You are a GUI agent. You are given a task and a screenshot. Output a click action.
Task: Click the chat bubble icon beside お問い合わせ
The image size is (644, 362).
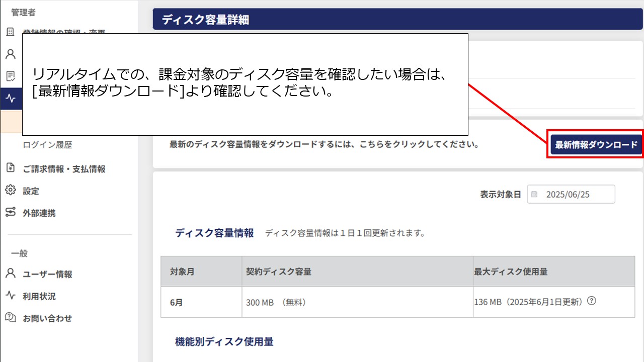coord(10,318)
